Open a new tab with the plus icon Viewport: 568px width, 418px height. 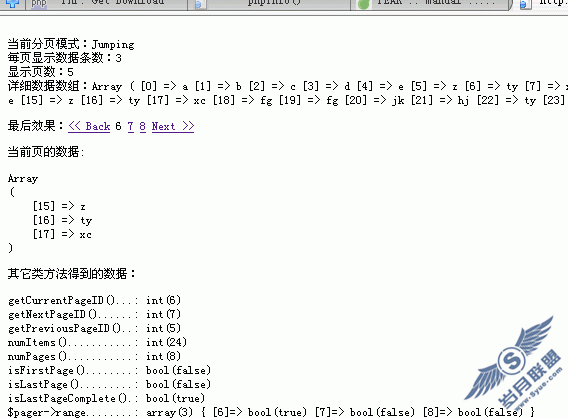12,4
